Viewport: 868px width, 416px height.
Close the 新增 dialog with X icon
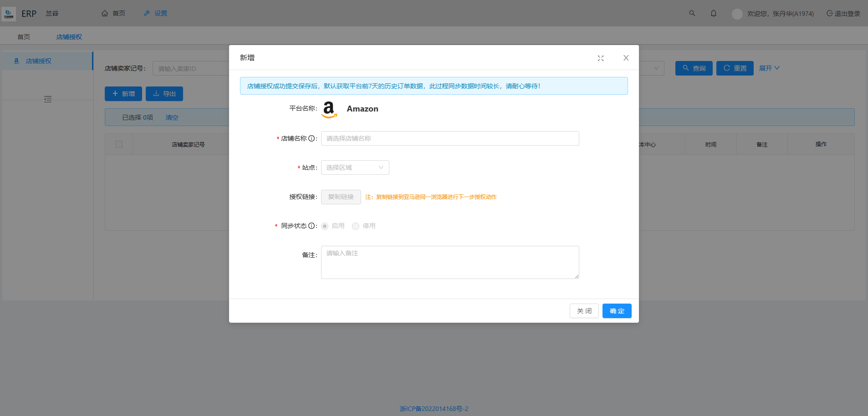[626, 58]
